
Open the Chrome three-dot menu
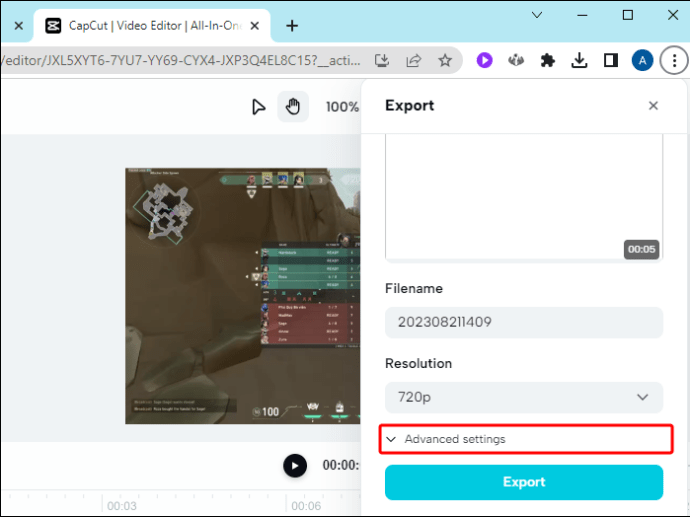(674, 60)
